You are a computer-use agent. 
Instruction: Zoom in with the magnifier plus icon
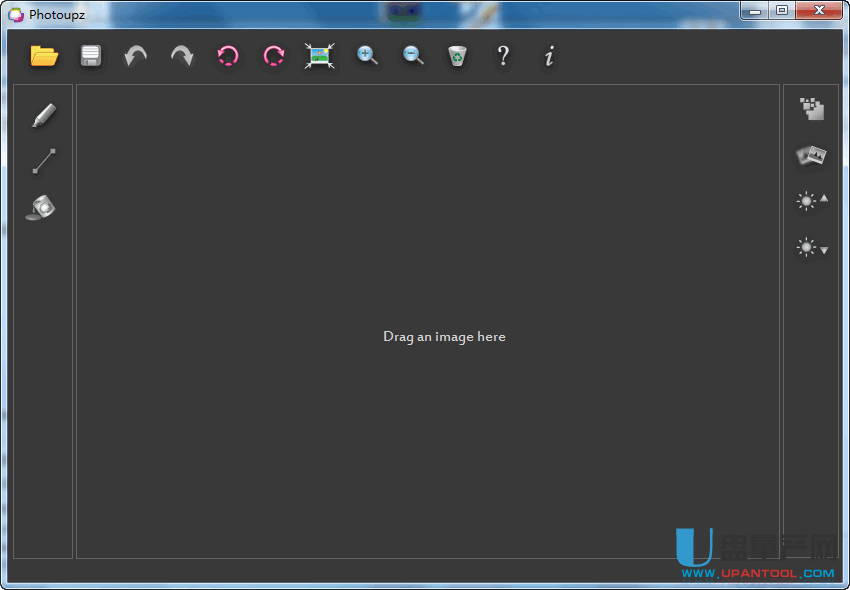click(367, 56)
